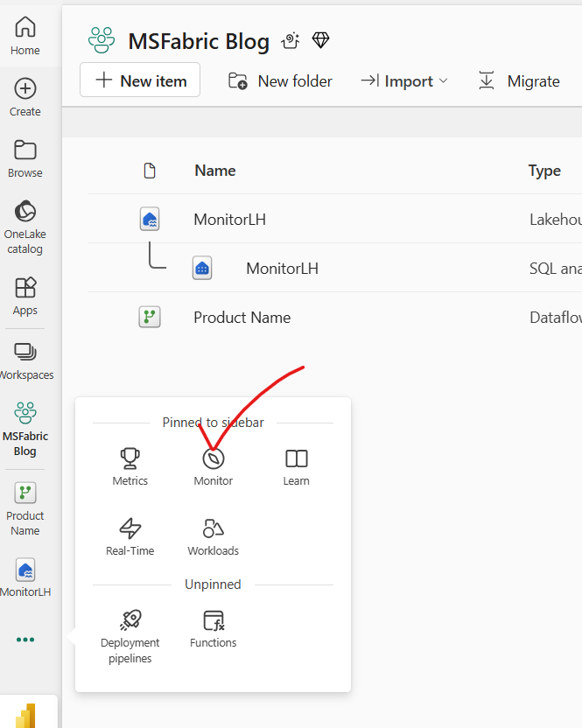Click the three-dot more options in sidebar

tap(25, 640)
